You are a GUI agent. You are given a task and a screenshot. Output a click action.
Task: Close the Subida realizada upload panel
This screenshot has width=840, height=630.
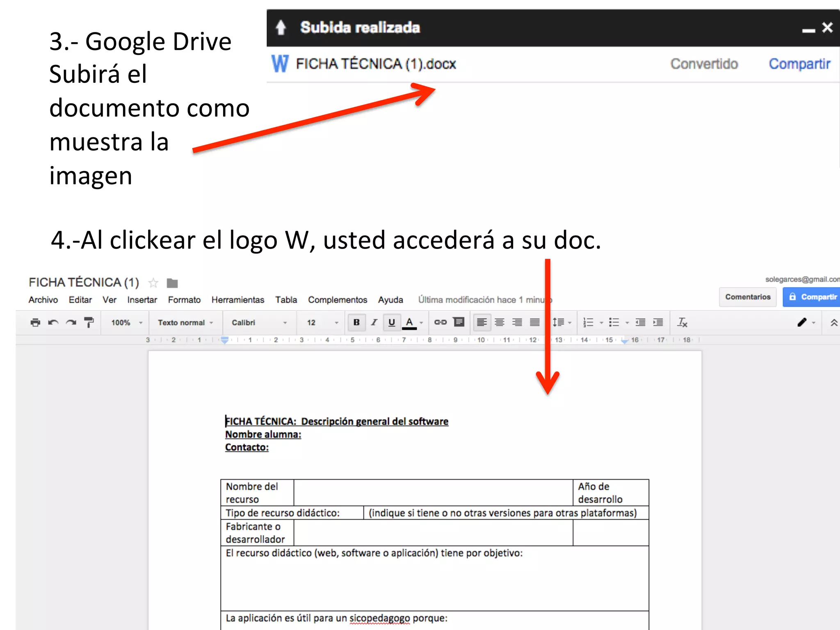click(827, 27)
